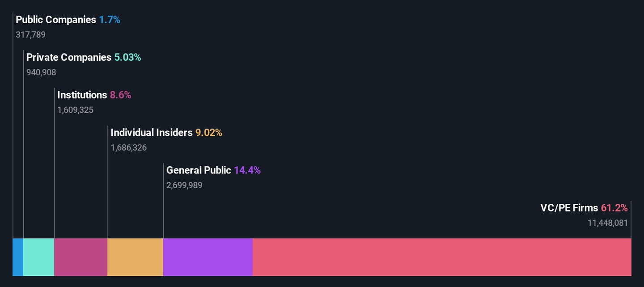Image resolution: width=644 pixels, height=287 pixels.
Task: Click the Individual Insiders label
Action: pyautogui.click(x=152, y=132)
